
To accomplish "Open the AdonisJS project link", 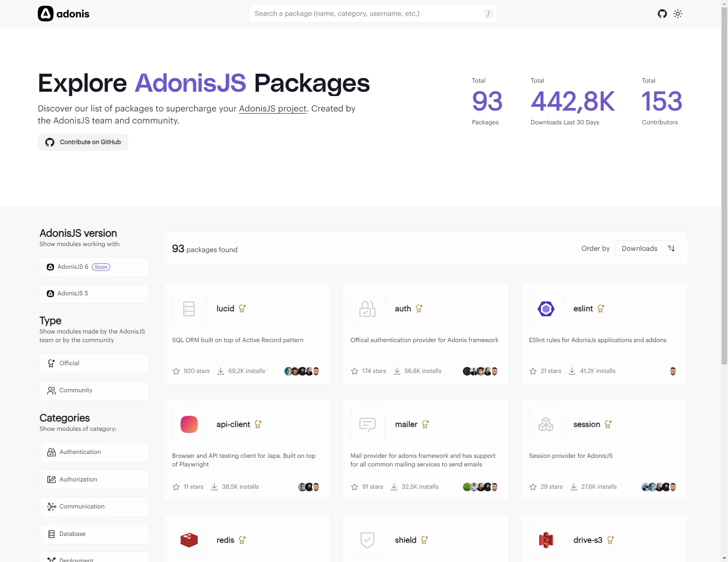I will tap(272, 108).
